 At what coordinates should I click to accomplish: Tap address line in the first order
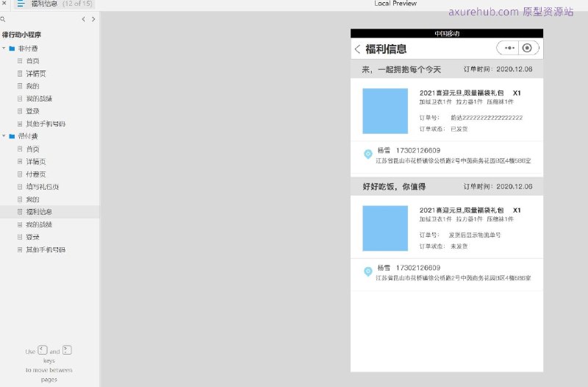453,160
